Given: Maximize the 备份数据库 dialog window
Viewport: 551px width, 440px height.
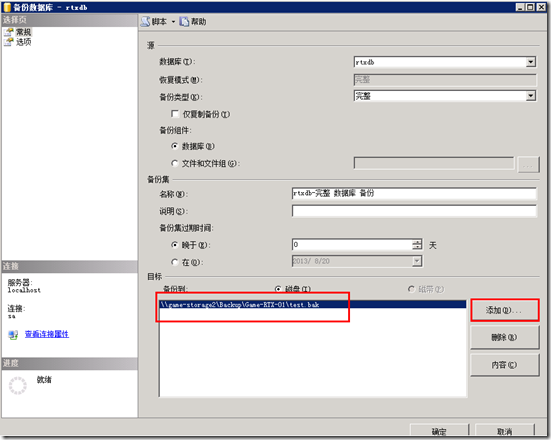Looking at the screenshot, I should (531, 7).
